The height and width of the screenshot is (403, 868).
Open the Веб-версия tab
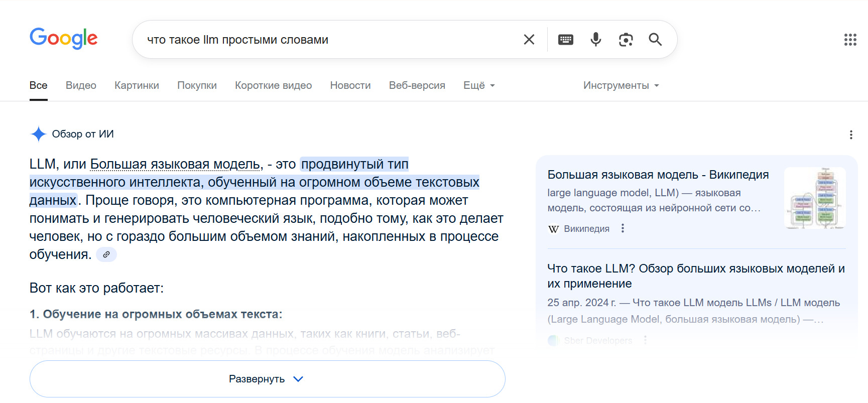tap(417, 85)
